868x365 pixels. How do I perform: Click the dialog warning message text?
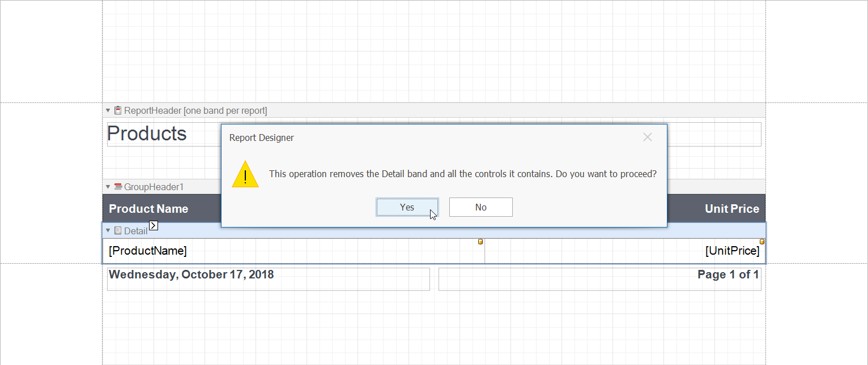point(463,174)
